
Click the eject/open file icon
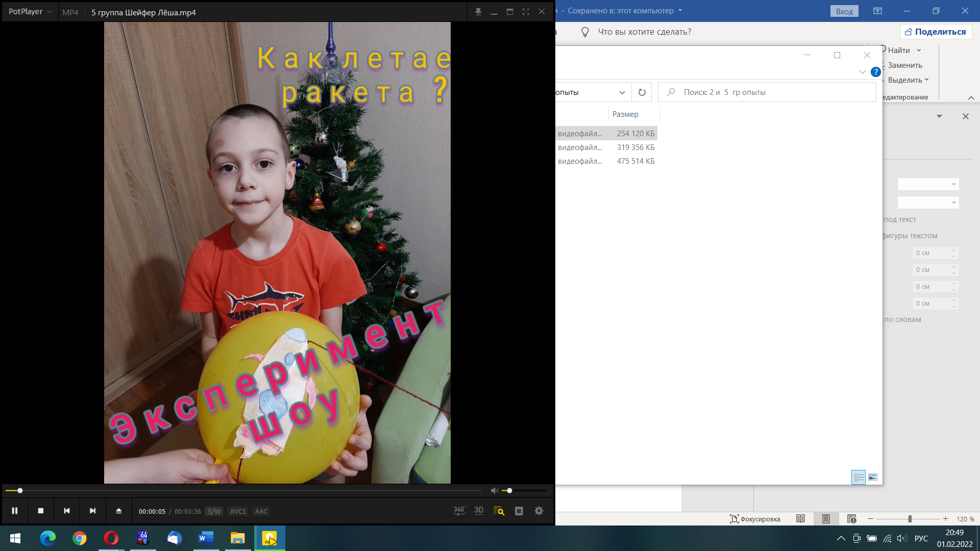click(118, 511)
